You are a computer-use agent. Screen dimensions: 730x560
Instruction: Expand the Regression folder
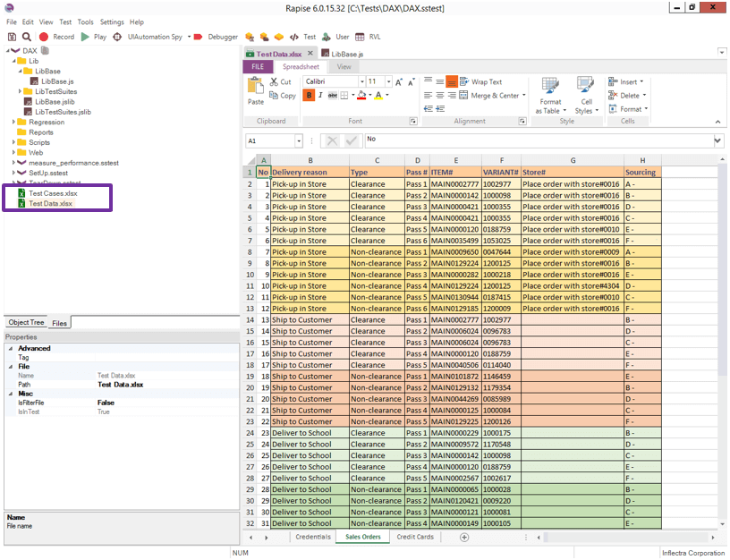[13, 122]
